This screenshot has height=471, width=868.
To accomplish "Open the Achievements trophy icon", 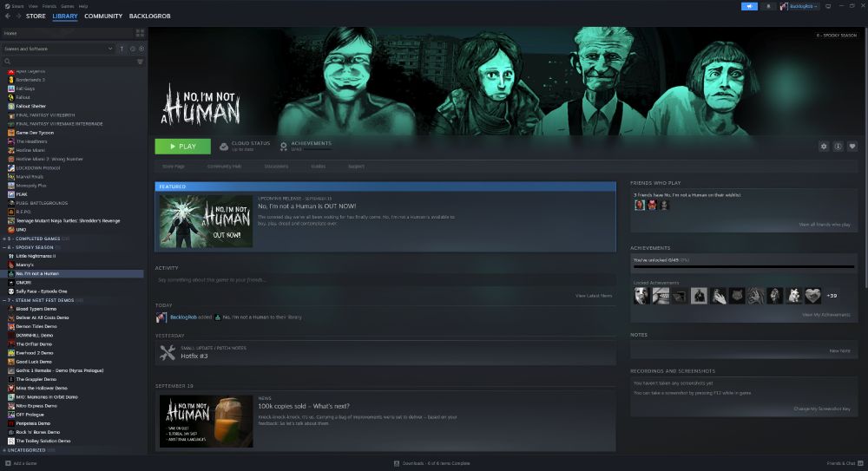I will (284, 147).
